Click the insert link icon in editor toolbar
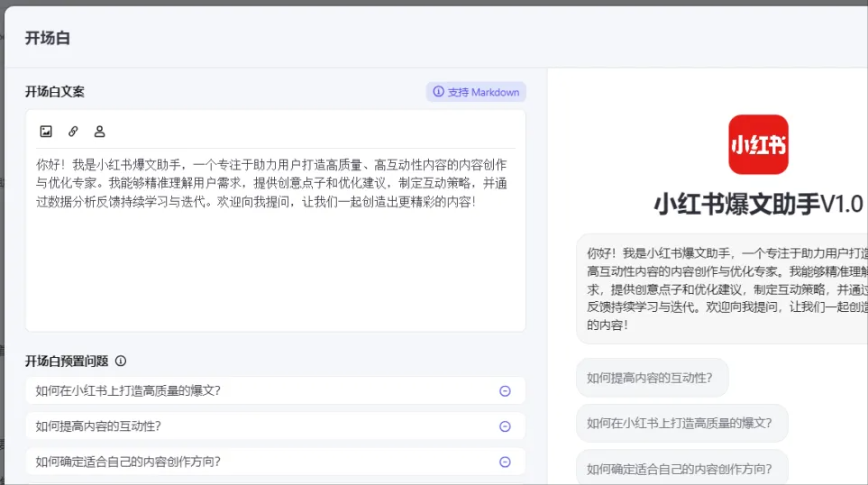 click(73, 132)
